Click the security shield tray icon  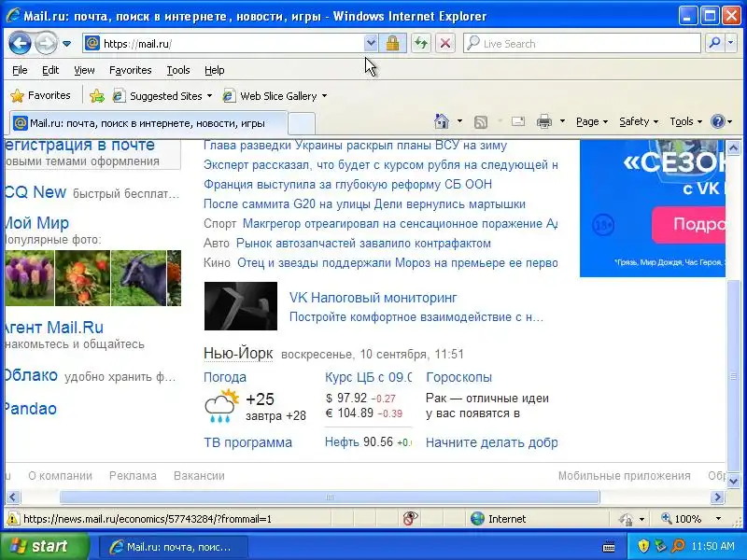point(643,546)
